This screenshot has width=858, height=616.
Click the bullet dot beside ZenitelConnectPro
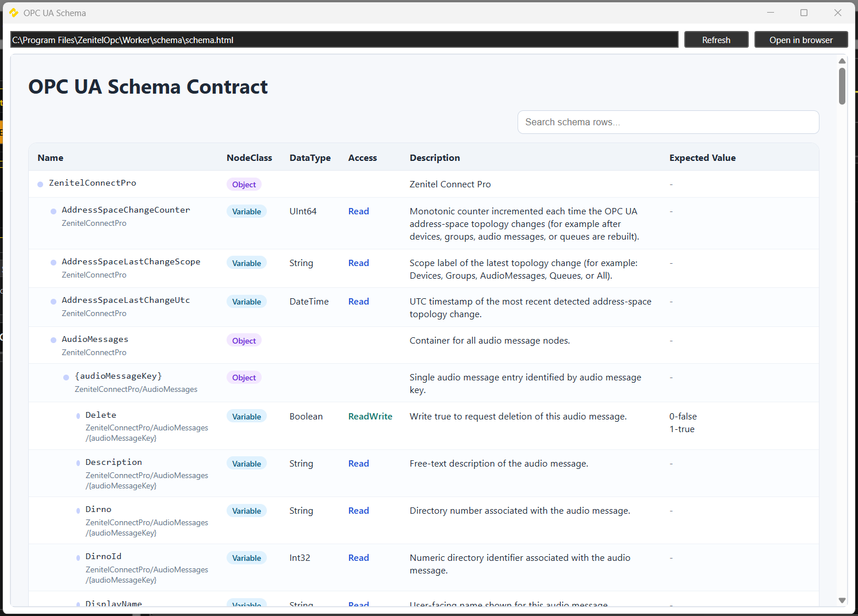[40, 184]
